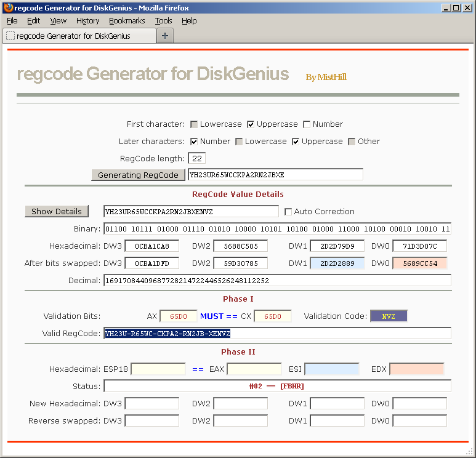The image size is (476, 458).
Task: Click the Firefox icon in title bar
Action: tap(9, 7)
